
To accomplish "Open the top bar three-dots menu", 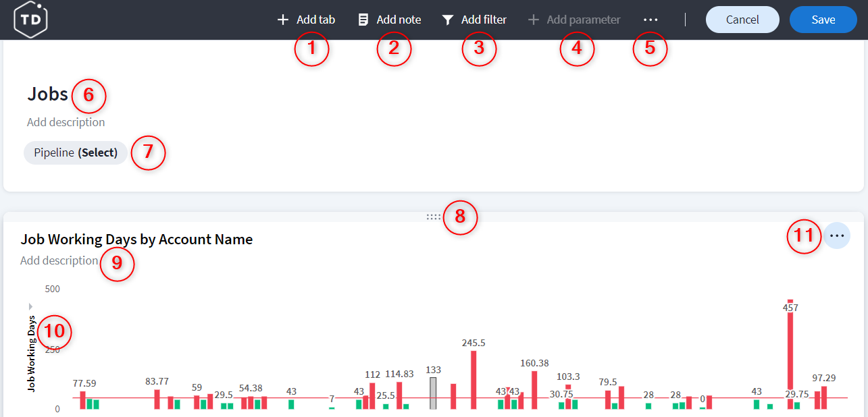I will [650, 20].
